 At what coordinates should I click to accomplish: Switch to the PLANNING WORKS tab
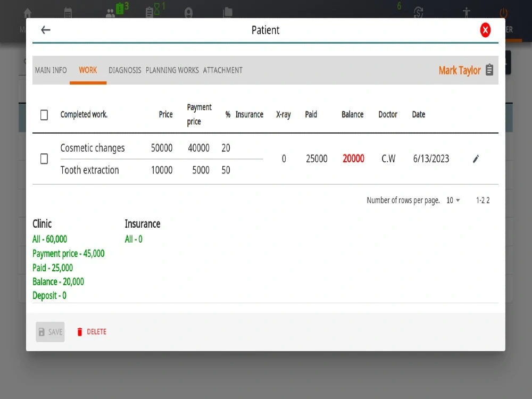tap(172, 70)
